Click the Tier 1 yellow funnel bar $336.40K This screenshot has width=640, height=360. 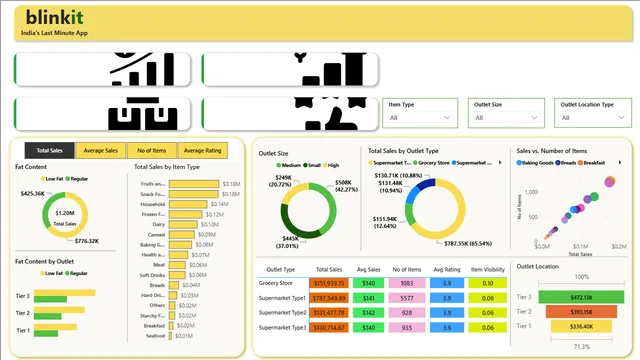[x=581, y=327]
